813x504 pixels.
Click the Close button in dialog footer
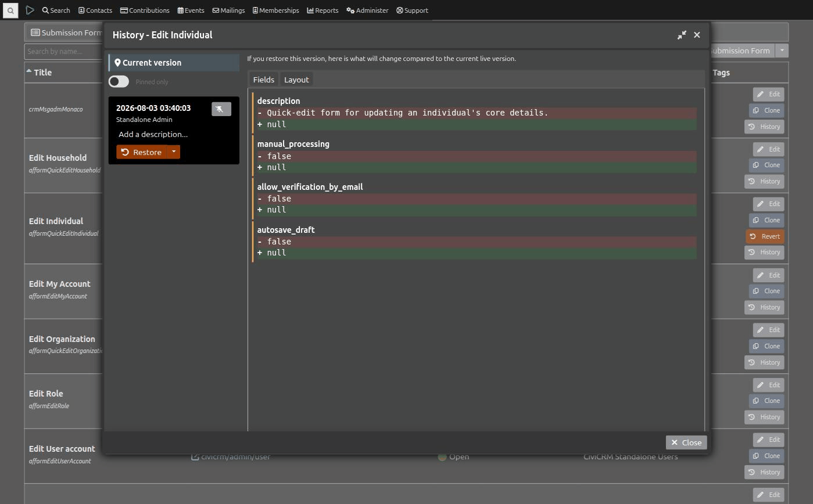pyautogui.click(x=686, y=442)
